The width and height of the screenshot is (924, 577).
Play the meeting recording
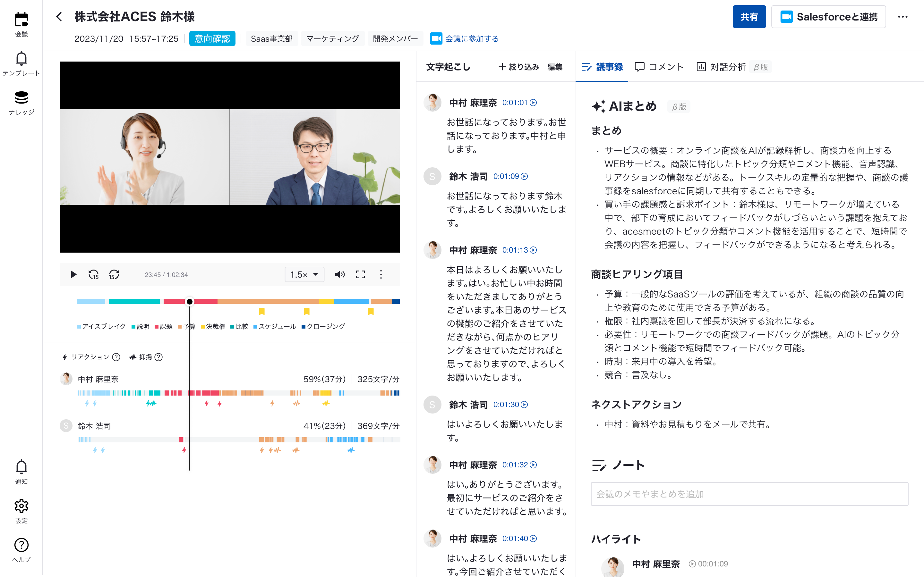point(73,274)
